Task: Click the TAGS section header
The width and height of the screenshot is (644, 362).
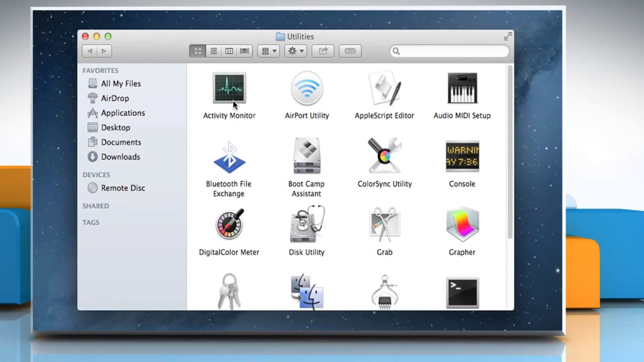Action: [91, 222]
